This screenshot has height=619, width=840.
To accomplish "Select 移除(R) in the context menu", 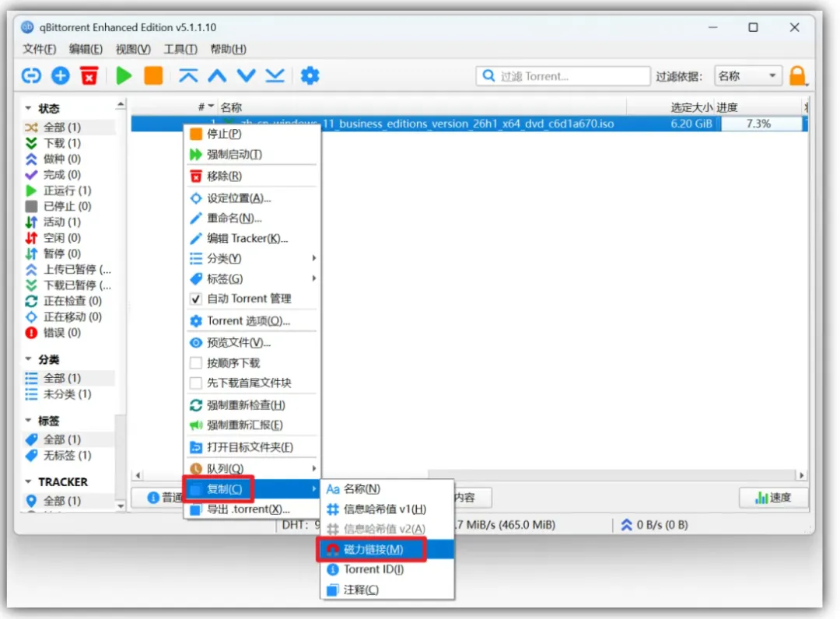I will click(251, 177).
